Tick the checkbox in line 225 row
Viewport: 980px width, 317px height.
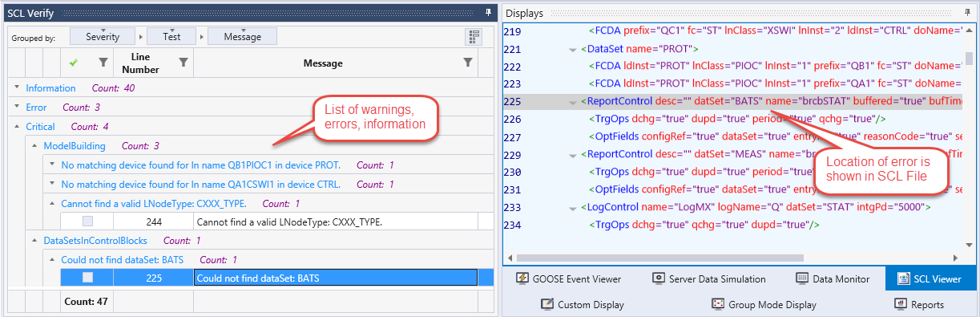coord(87,278)
